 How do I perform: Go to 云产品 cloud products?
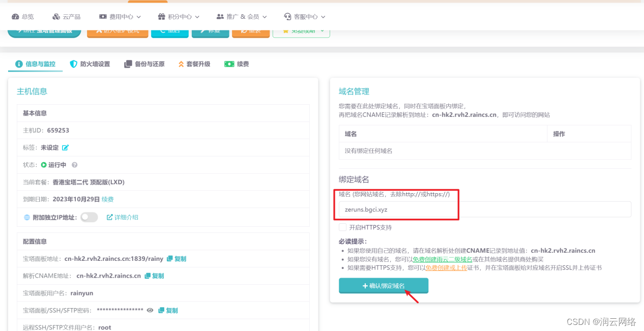(x=67, y=17)
